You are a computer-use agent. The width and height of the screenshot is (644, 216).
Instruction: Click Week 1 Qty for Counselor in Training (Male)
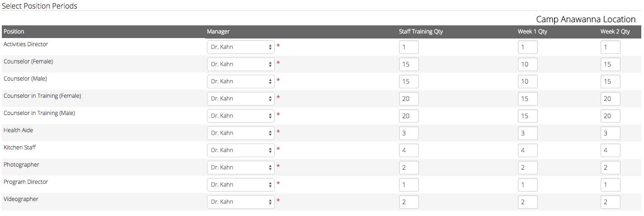coord(527,116)
